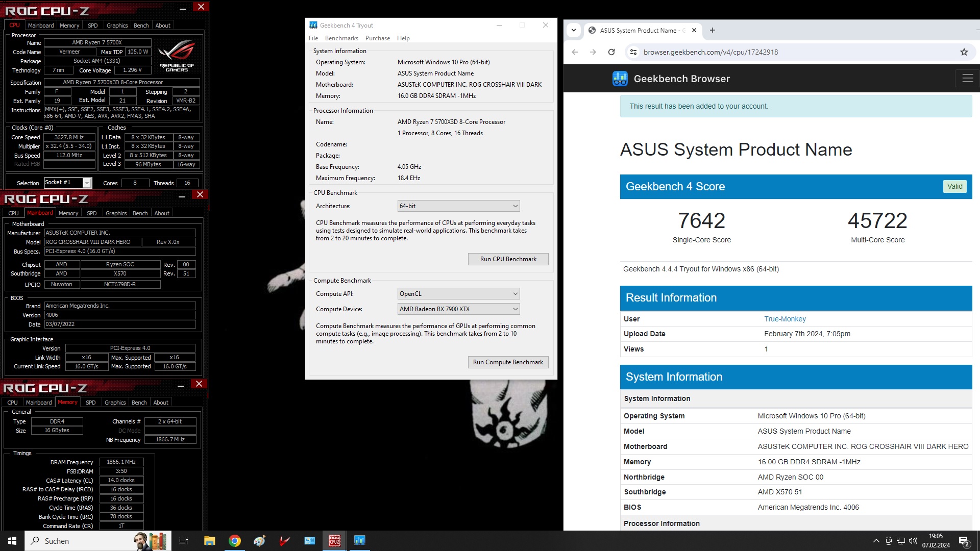
Task: Open Bench tab in top CPU-Z window
Action: coord(141,26)
